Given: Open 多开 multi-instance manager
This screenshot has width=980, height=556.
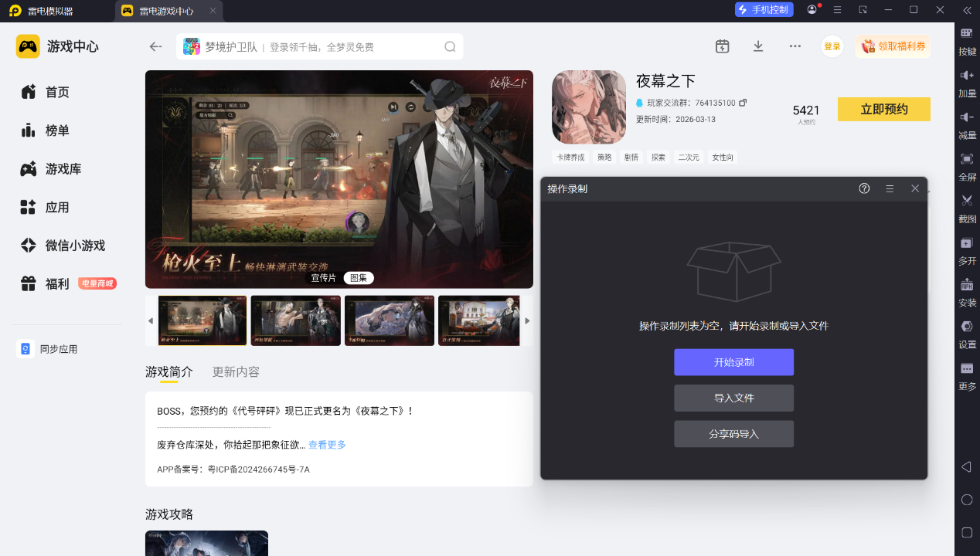Looking at the screenshot, I should tap(967, 251).
